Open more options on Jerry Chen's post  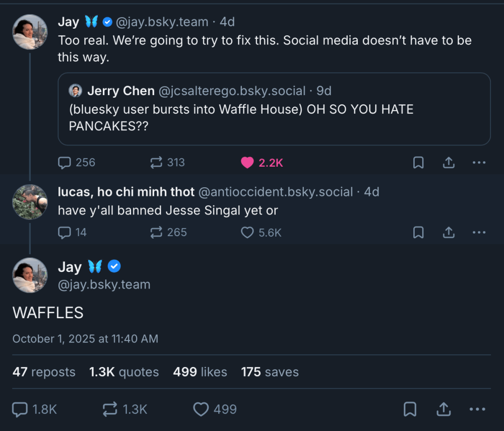[x=478, y=162]
